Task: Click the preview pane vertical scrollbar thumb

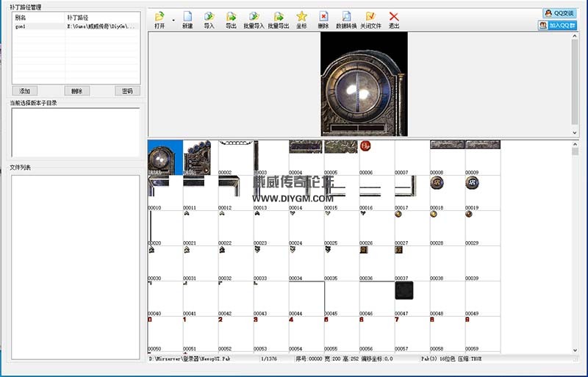Action: point(575,82)
